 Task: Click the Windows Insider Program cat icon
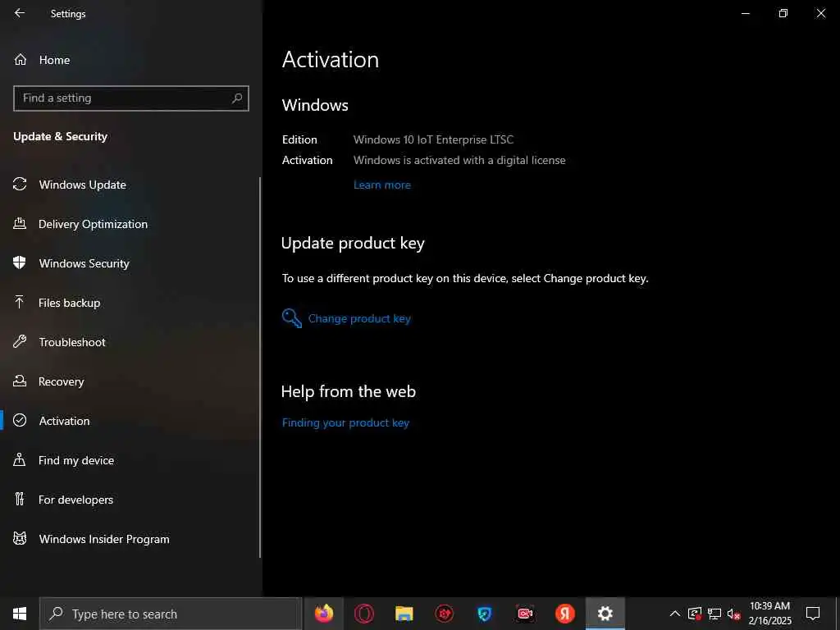(20, 538)
